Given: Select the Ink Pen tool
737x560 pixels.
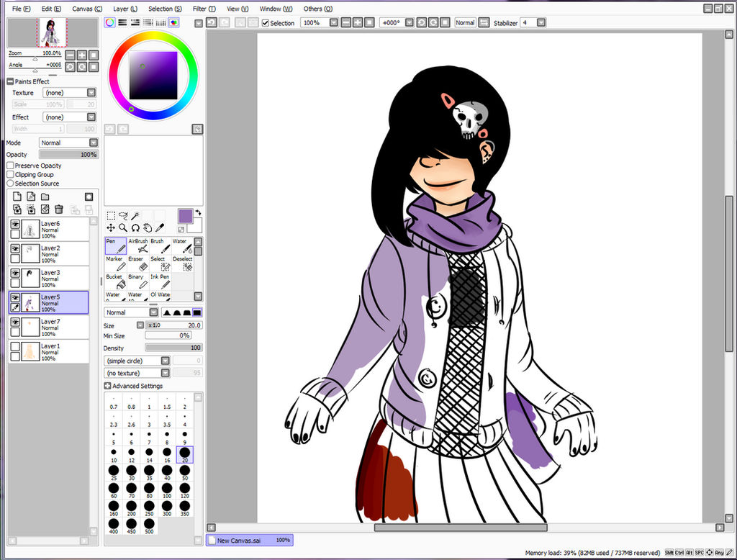Looking at the screenshot, I should tap(160, 281).
